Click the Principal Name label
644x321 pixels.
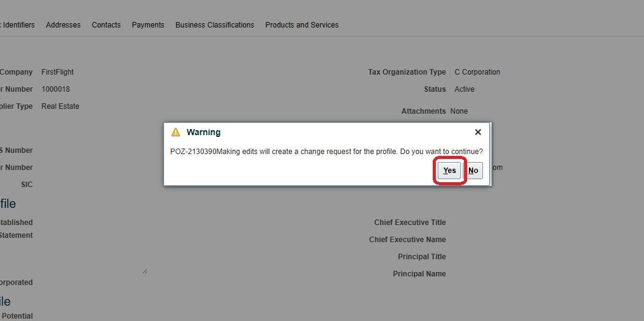[x=419, y=274]
